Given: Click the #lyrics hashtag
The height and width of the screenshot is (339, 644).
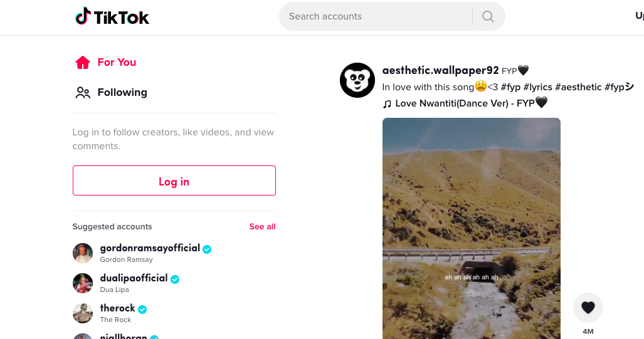Looking at the screenshot, I should (537, 87).
